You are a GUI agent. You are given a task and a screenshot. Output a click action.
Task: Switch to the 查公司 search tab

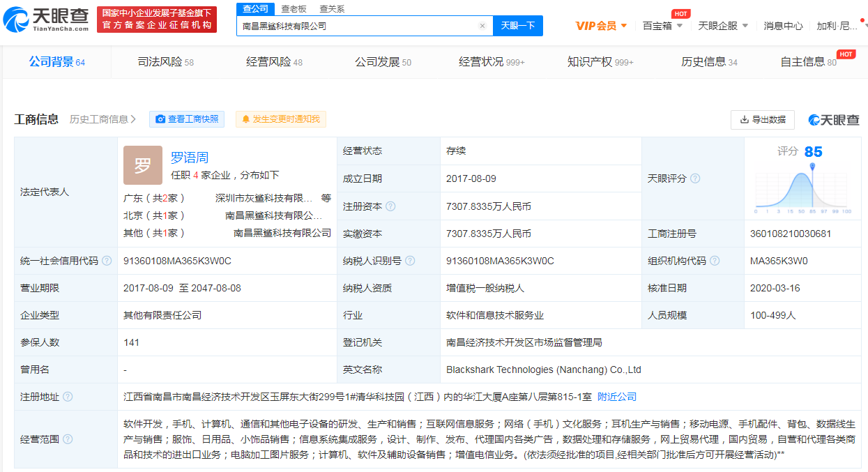257,9
